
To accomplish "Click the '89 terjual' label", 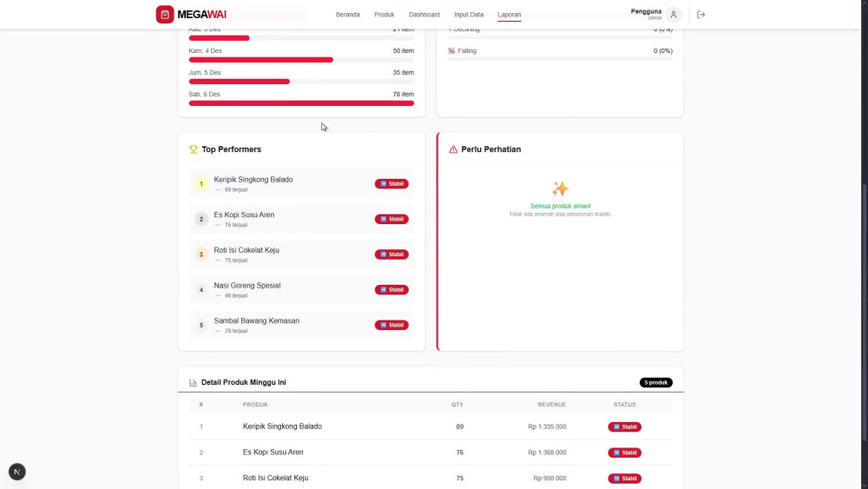I will point(236,190).
